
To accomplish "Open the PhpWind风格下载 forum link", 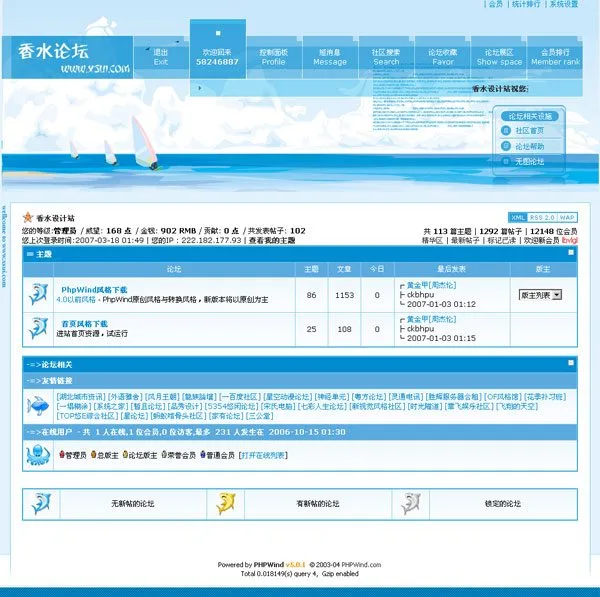I will pyautogui.click(x=94, y=289).
